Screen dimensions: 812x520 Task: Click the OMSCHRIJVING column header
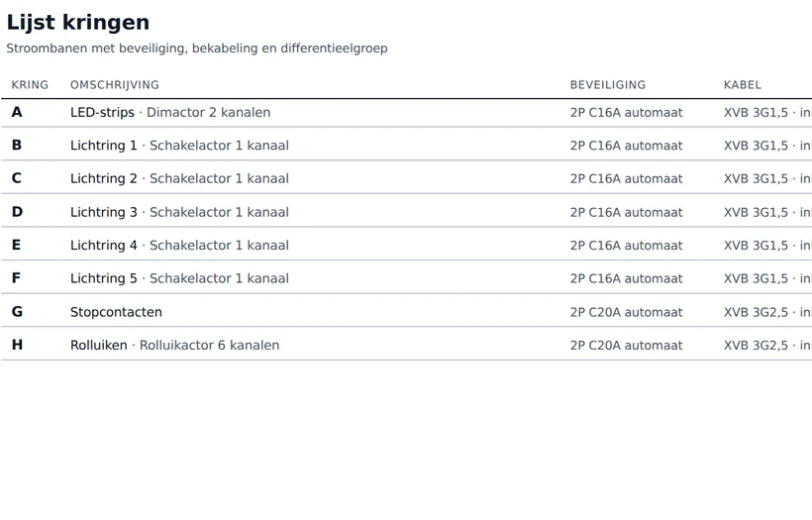(x=115, y=85)
